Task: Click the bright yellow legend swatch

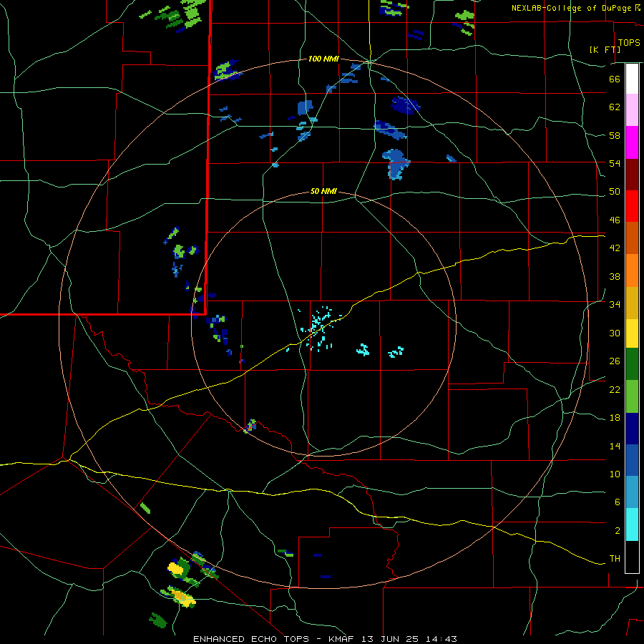Action: point(632,333)
